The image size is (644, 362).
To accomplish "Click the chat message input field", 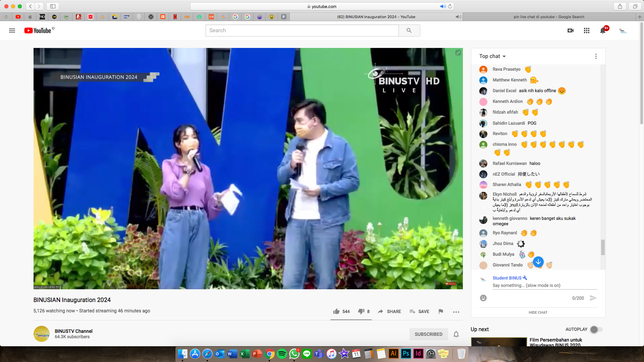I will (x=543, y=286).
